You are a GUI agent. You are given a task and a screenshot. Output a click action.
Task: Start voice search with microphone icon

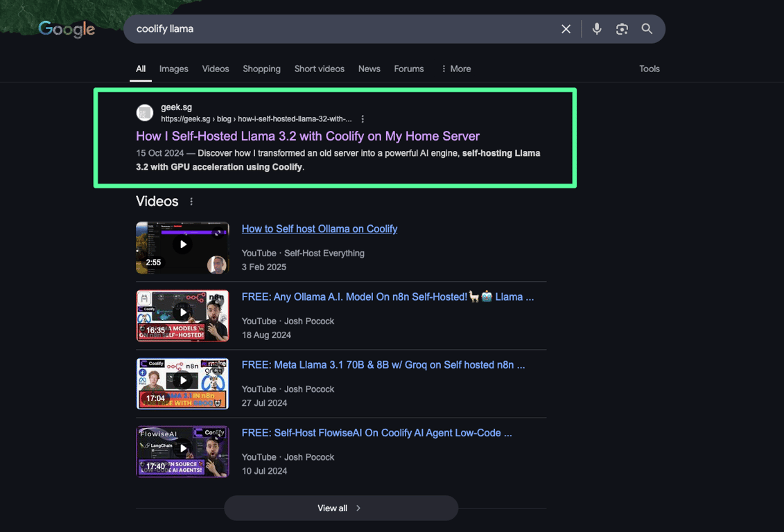click(597, 29)
